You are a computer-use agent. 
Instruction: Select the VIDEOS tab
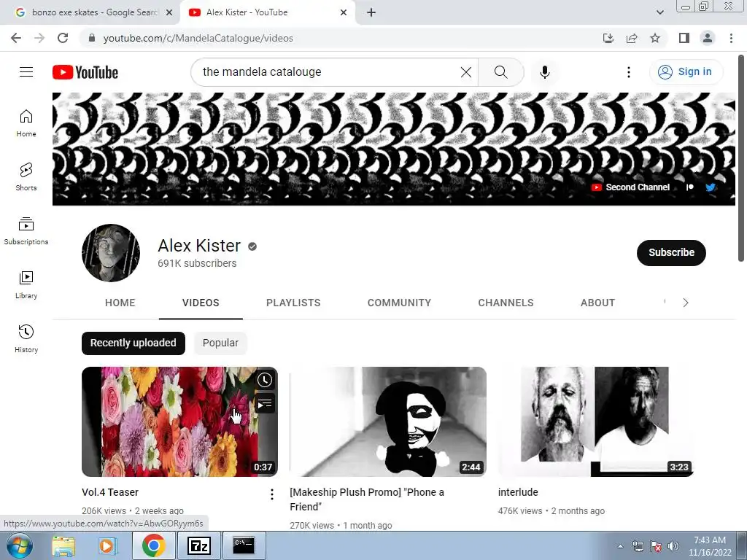point(201,303)
